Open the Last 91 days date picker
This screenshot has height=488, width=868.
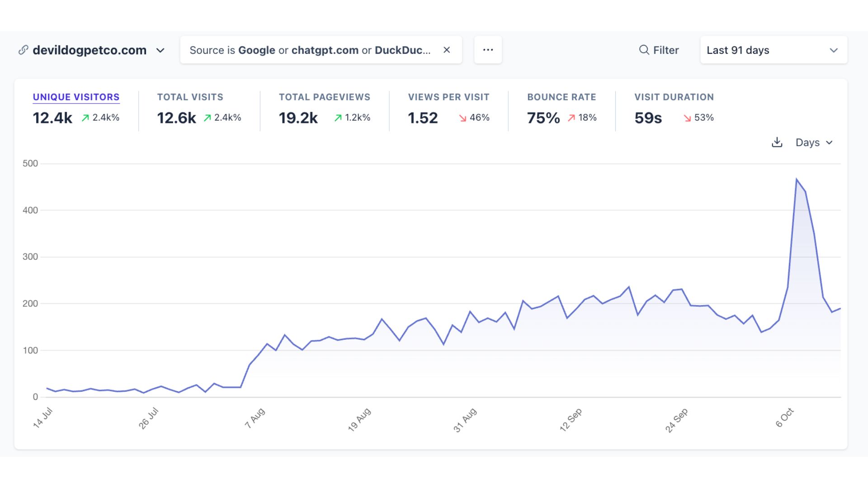point(773,50)
